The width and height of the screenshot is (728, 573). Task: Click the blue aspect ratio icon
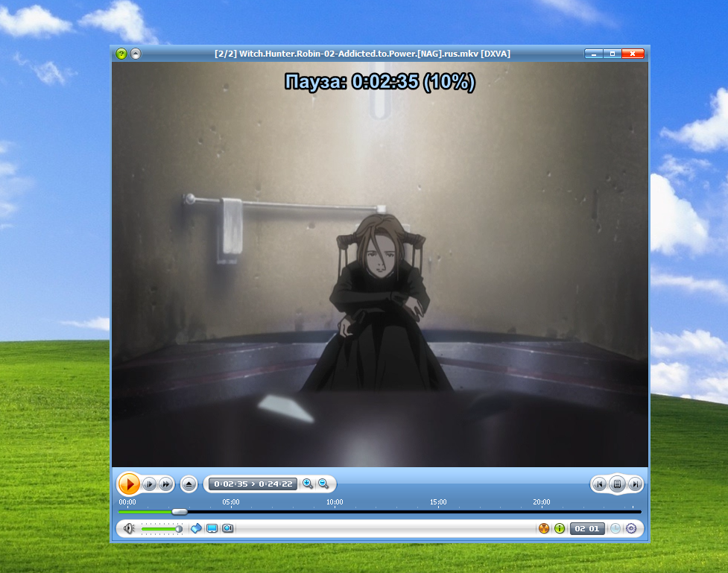[x=197, y=528]
